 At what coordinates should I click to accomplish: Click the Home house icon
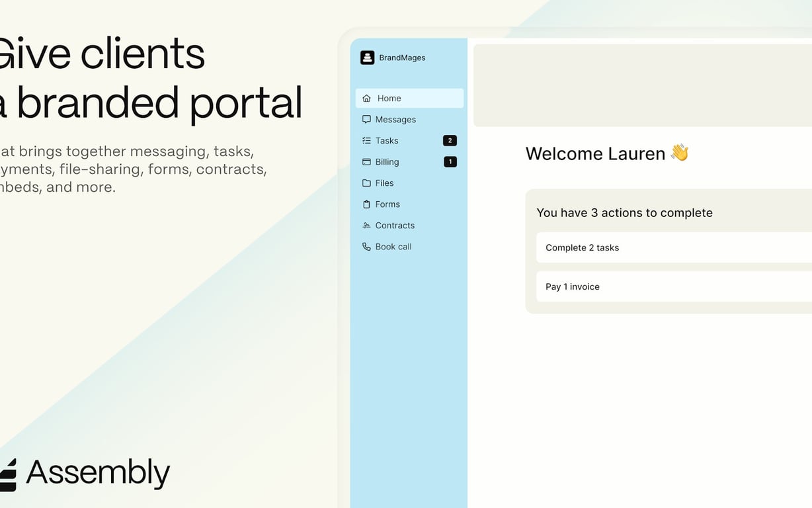367,98
